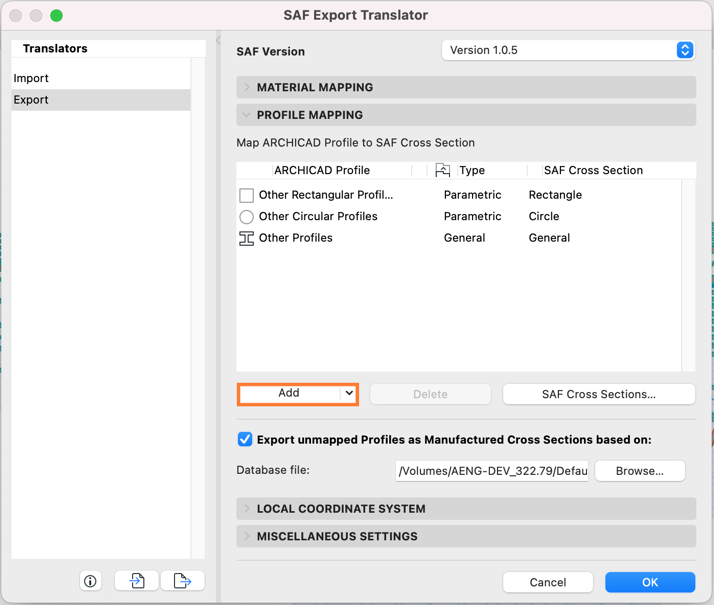The image size is (714, 605).
Task: Click the profile list vertical scrollbar
Action: pos(688,275)
